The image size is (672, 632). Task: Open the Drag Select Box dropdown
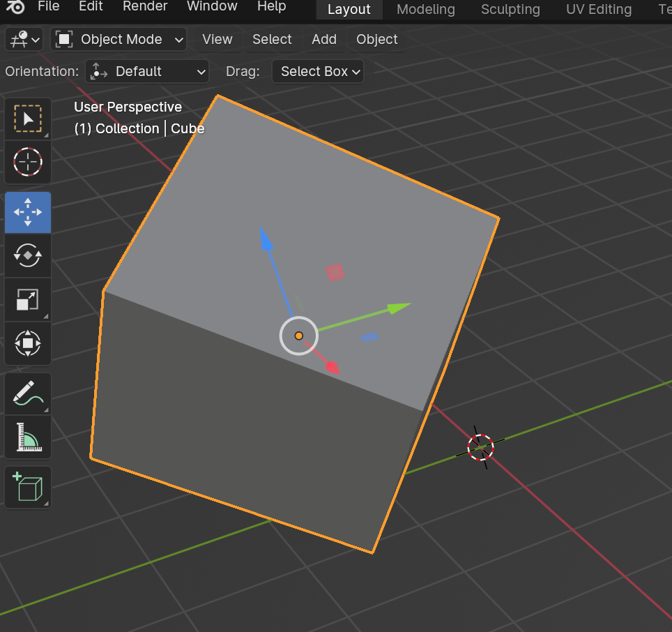point(318,71)
